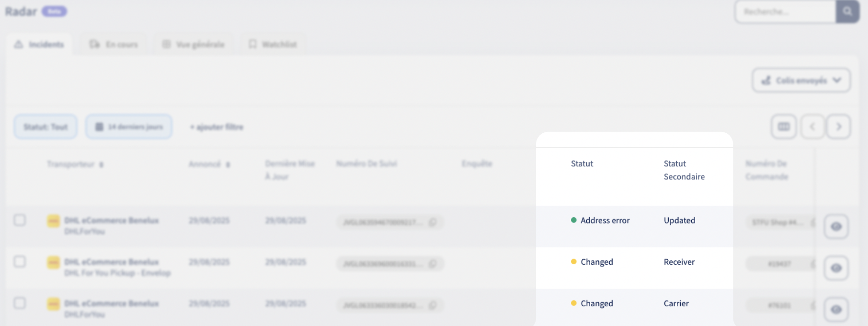Click the Beta badge next to Radar
Screen dimensions: 868x326
(54, 11)
